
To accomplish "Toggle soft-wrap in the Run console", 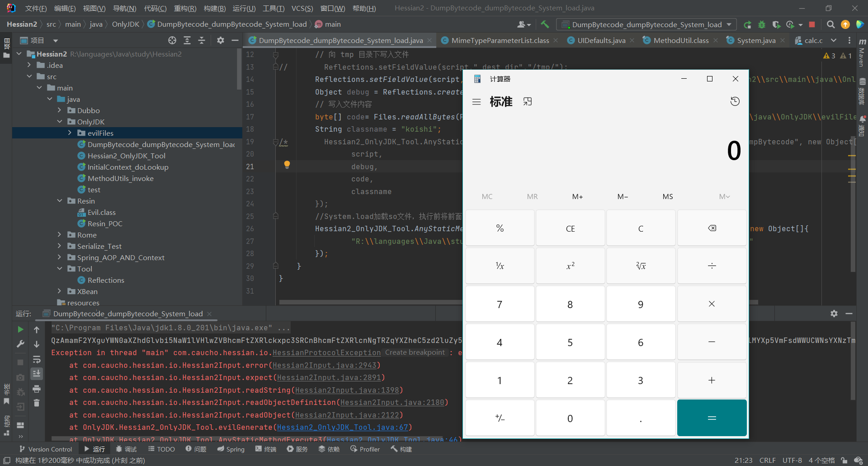I will tap(37, 359).
